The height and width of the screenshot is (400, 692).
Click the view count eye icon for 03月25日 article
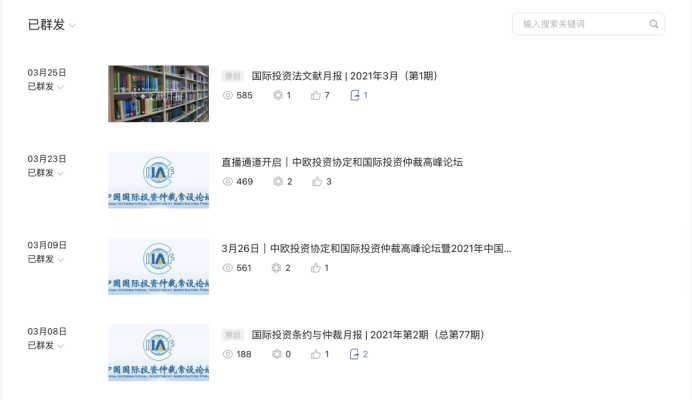point(227,95)
